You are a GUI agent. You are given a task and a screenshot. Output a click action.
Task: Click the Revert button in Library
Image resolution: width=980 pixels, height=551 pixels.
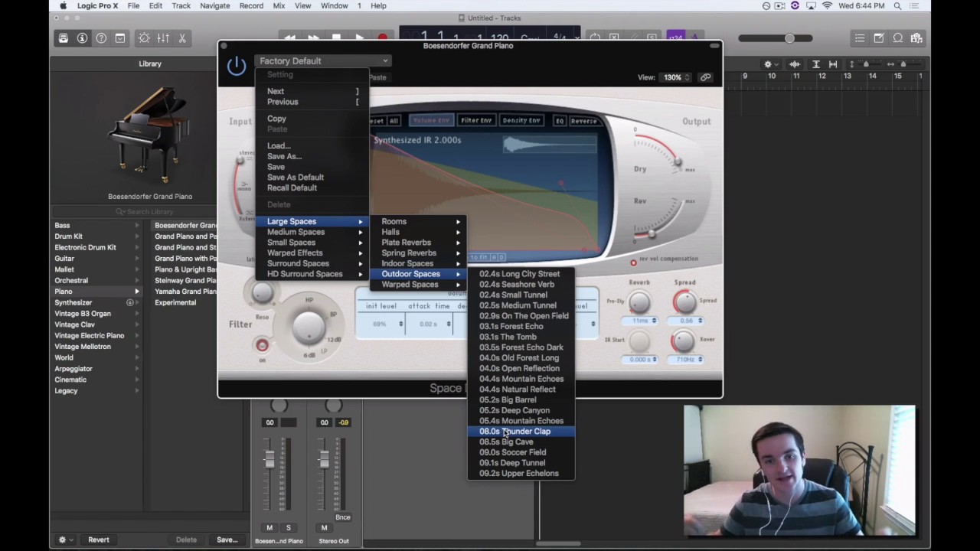click(x=98, y=540)
